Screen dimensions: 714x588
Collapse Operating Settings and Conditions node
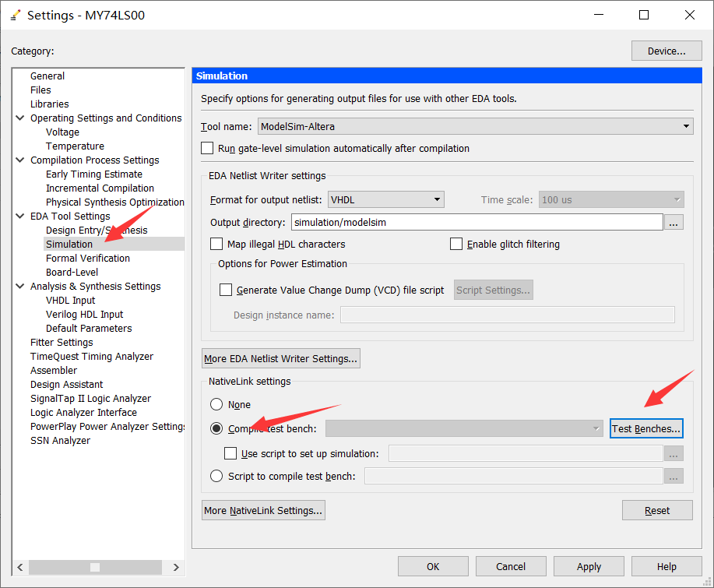point(20,118)
